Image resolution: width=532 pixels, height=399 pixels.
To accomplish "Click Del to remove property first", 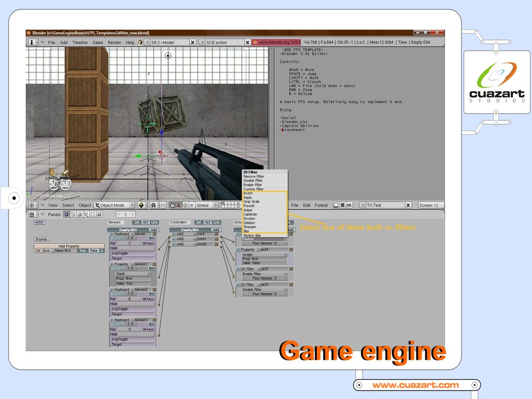I will pos(38,251).
